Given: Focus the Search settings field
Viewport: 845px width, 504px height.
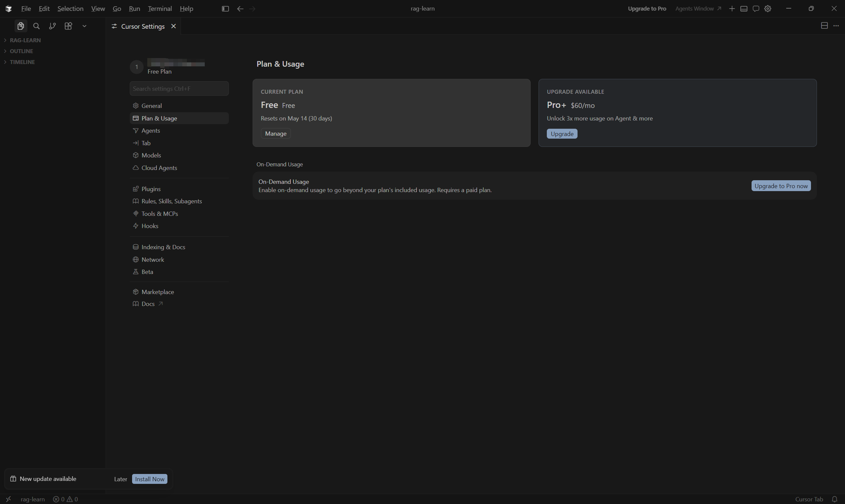Looking at the screenshot, I should (x=179, y=89).
